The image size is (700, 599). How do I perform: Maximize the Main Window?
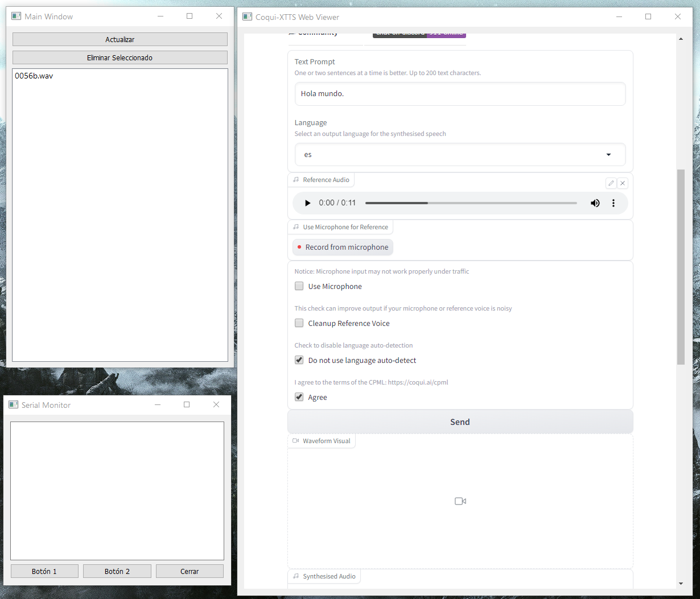(x=190, y=16)
